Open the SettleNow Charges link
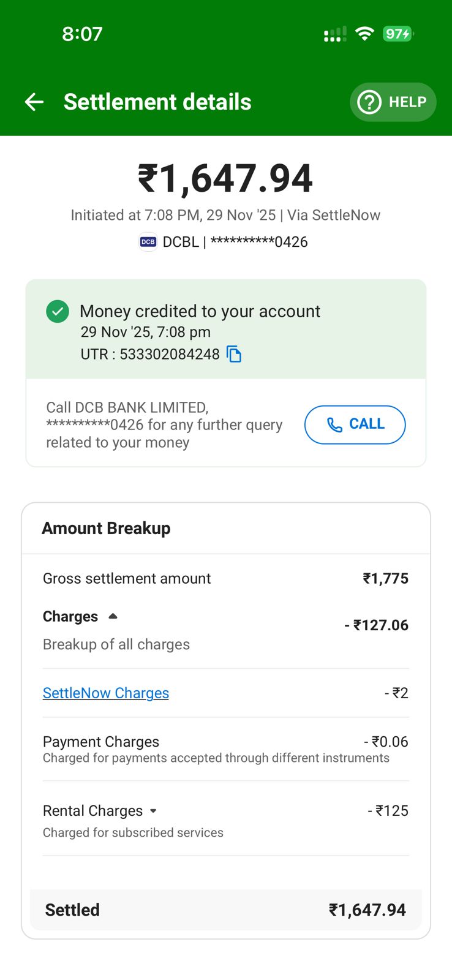This screenshot has width=452, height=980. tap(106, 693)
